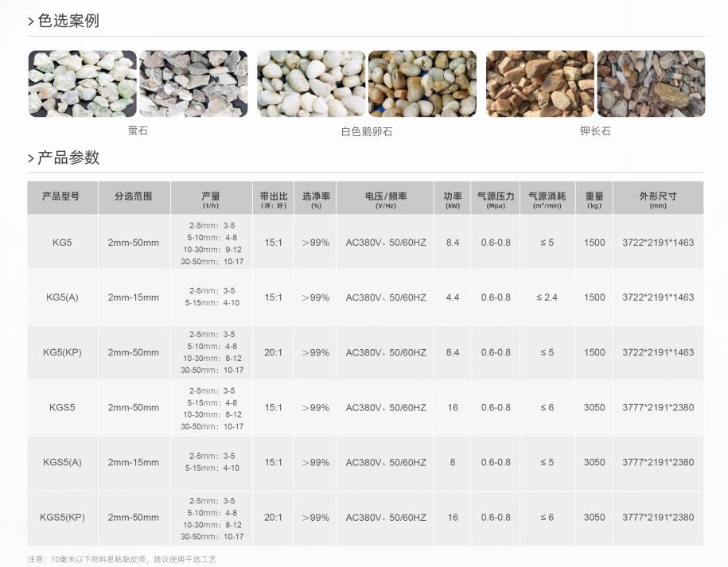Click the 1500 weight in KG5 row
Image resolution: width=728 pixels, height=567 pixels.
coord(594,243)
